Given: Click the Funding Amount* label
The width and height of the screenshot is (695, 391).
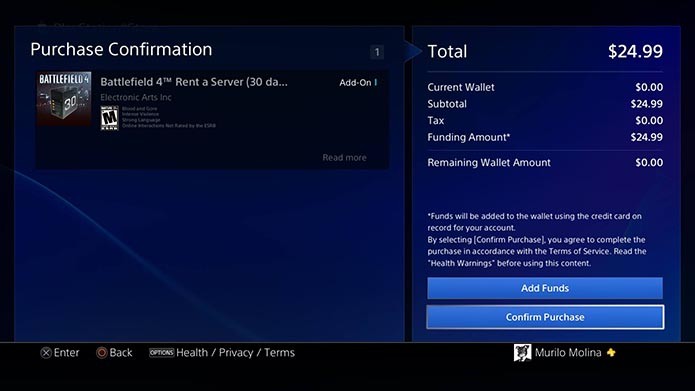Looking at the screenshot, I should tap(469, 137).
